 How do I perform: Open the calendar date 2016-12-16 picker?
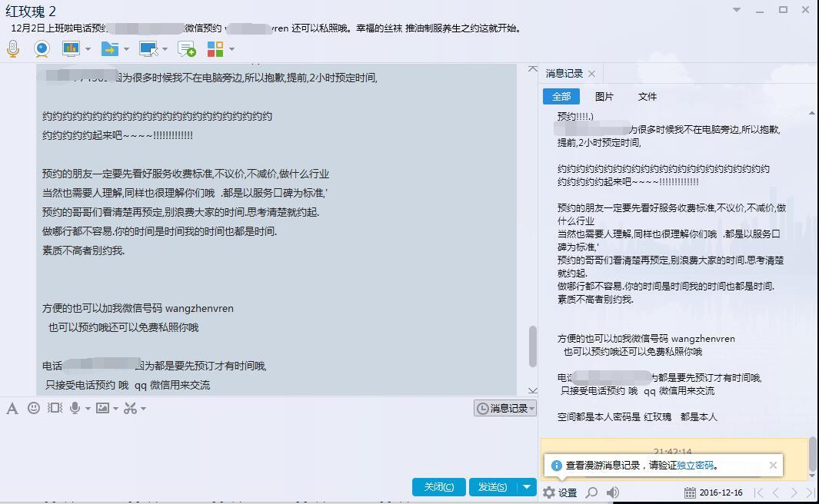click(x=713, y=492)
